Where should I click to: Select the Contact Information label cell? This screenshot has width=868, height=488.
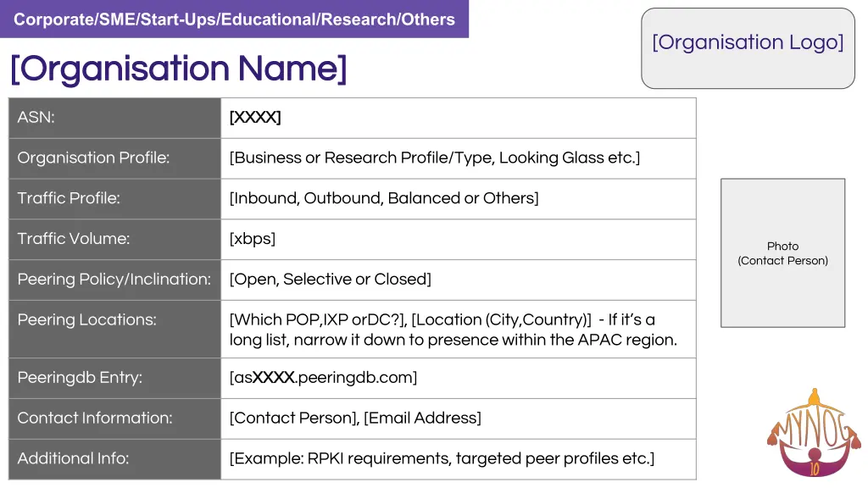114,419
